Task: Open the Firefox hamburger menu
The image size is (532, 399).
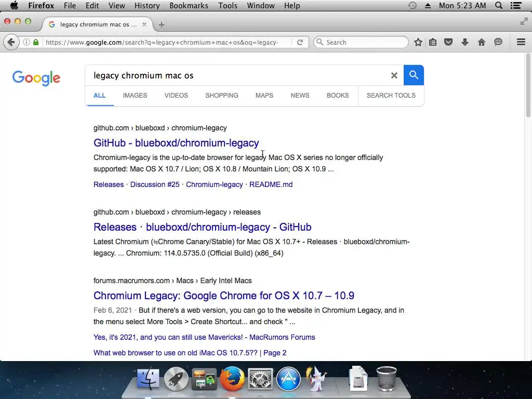Action: coord(521,42)
